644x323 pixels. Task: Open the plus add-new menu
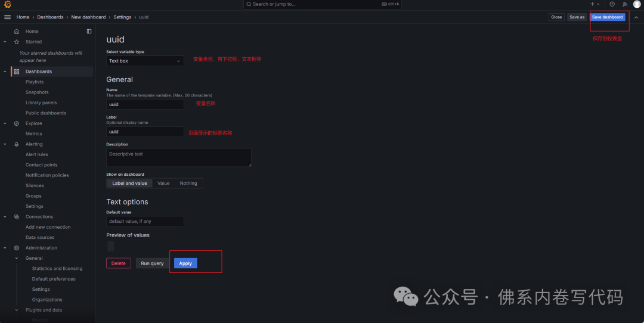595,4
